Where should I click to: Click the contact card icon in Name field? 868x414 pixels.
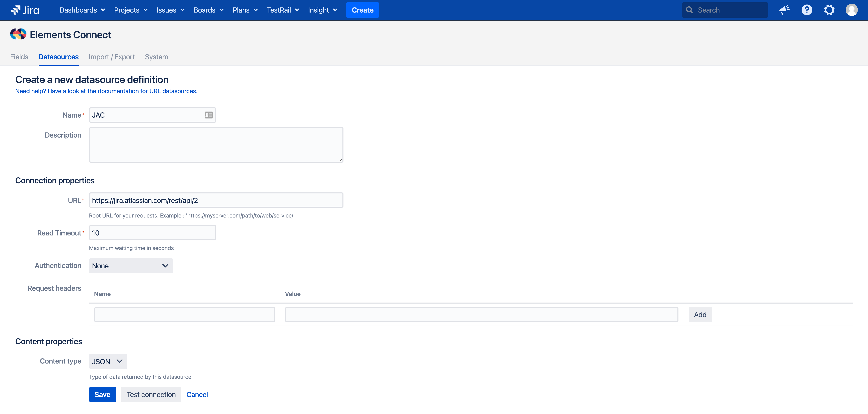(x=209, y=115)
